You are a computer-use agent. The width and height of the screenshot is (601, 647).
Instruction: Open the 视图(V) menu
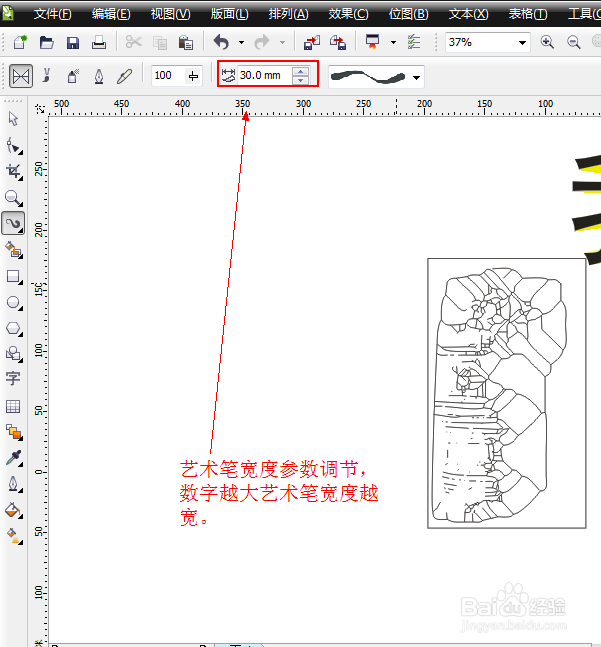point(170,14)
